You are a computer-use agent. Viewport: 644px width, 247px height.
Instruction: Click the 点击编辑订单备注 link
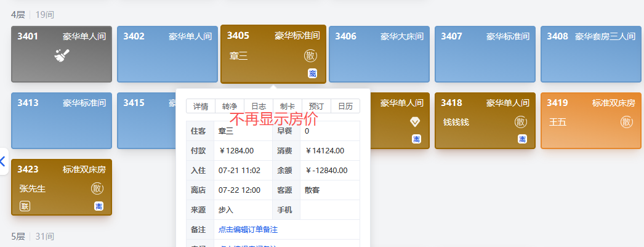coord(248,230)
